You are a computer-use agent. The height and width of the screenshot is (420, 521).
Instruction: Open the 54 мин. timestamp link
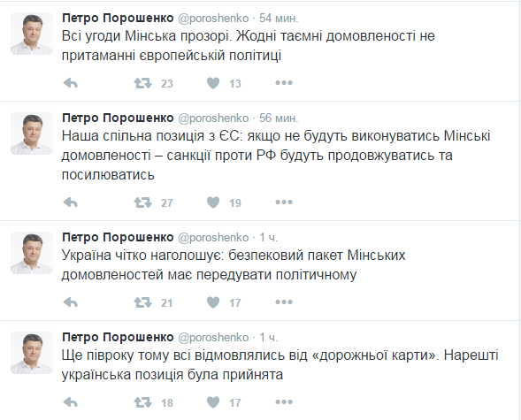point(279,18)
